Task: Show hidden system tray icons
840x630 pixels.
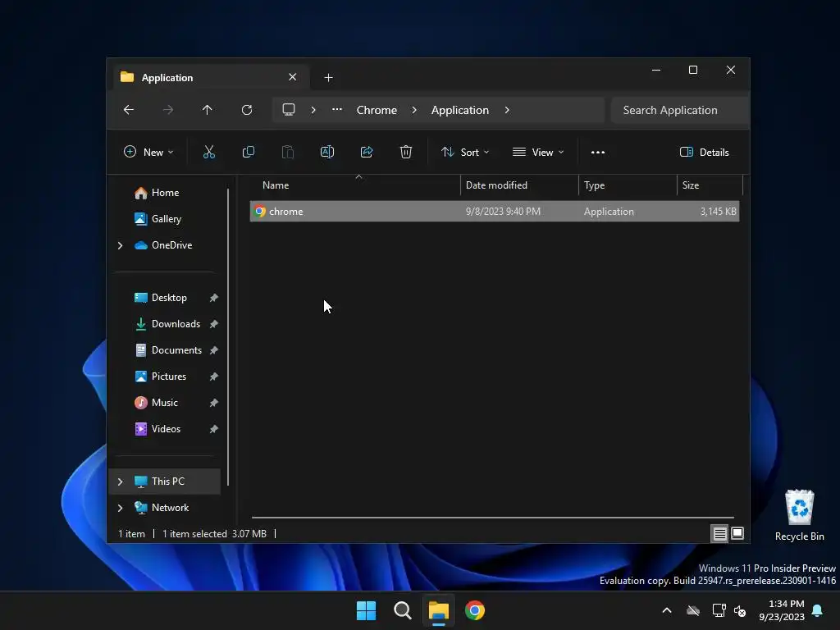Action: point(667,610)
